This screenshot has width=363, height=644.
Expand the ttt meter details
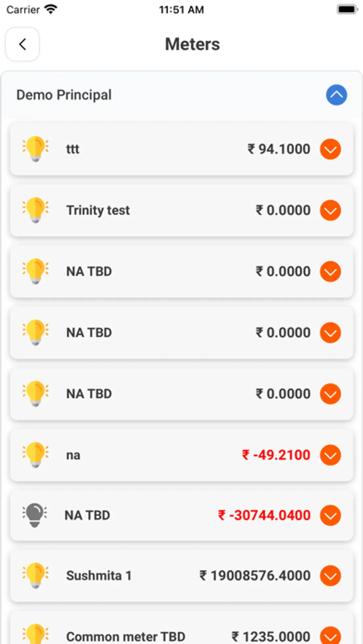coord(330,149)
